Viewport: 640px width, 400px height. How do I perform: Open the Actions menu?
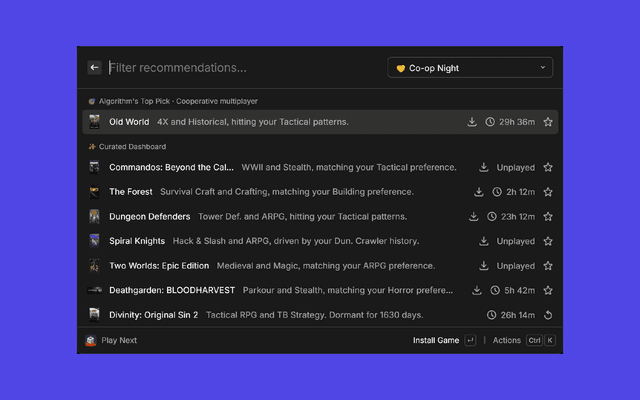coord(507,340)
